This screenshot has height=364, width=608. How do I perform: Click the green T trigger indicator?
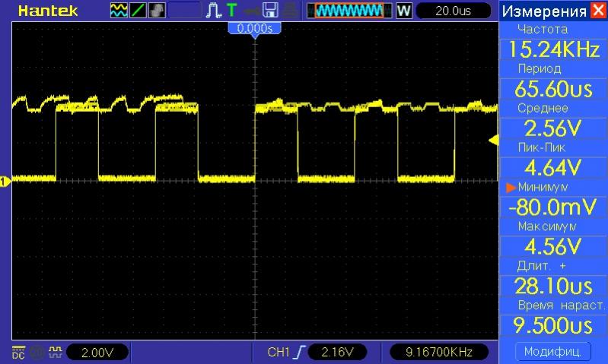231,11
